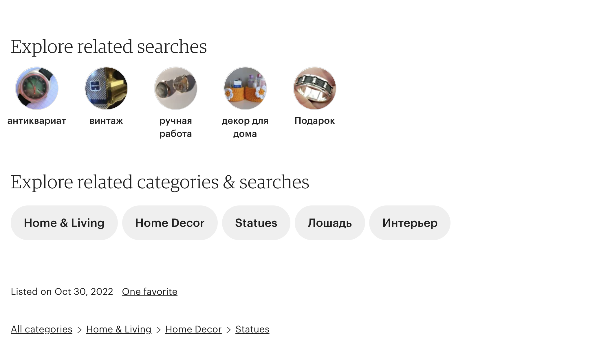Open the декор для дома baskets image

(245, 88)
